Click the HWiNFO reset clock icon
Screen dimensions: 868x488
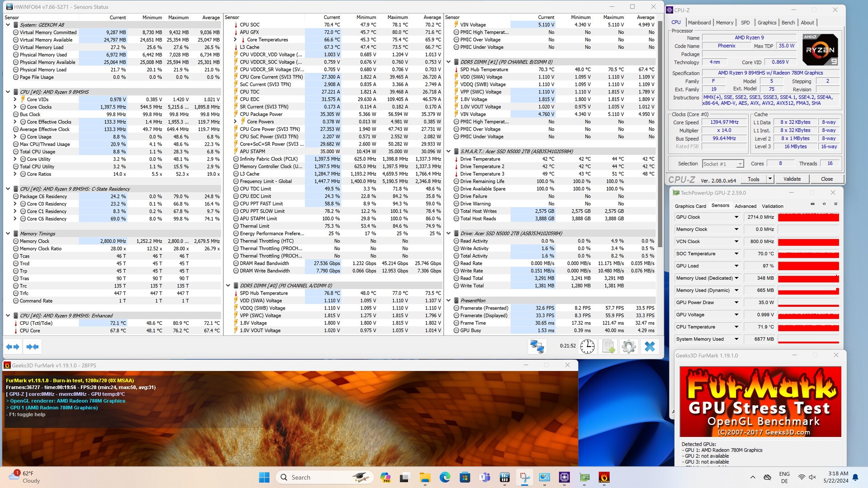587,347
